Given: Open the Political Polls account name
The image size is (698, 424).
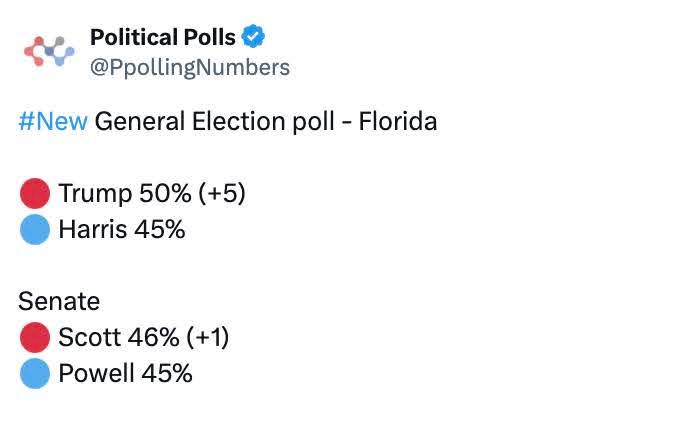Looking at the screenshot, I should (163, 38).
